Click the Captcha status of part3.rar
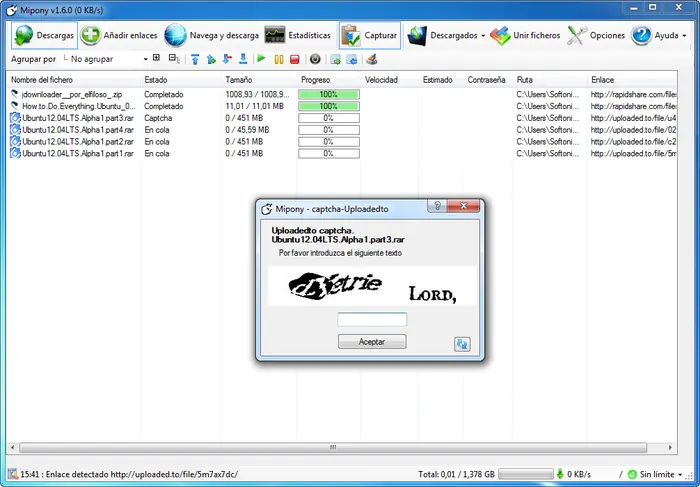Viewport: 700px width, 487px height. (x=158, y=118)
